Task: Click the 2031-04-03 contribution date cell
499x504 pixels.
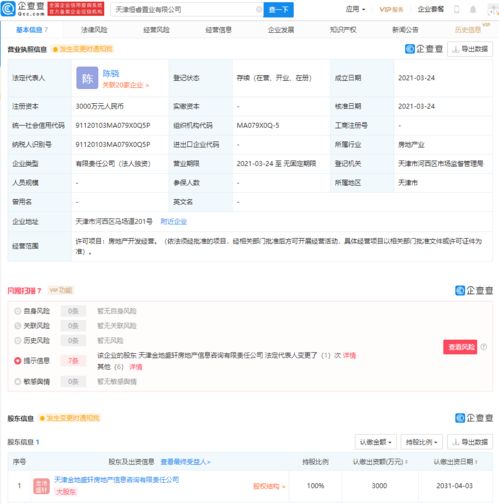Action: pos(454,486)
